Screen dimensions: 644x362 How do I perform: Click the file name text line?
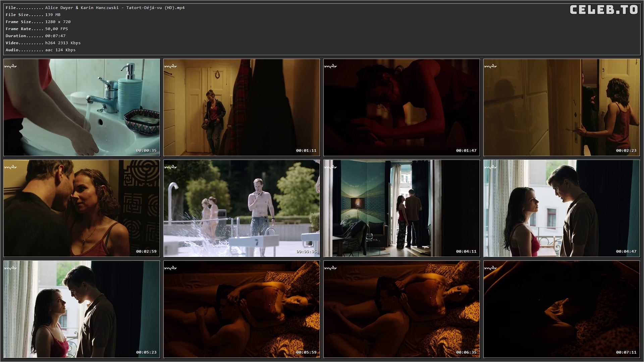pos(95,8)
